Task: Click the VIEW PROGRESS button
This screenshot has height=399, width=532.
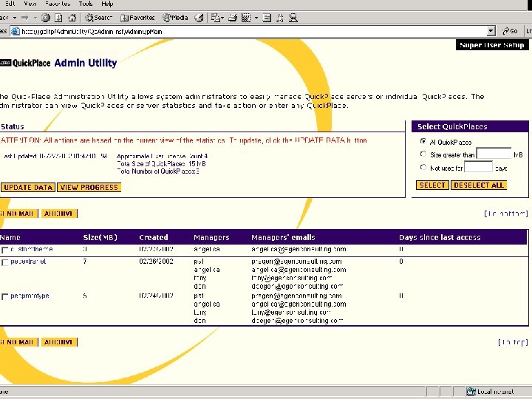Action: [x=89, y=187]
